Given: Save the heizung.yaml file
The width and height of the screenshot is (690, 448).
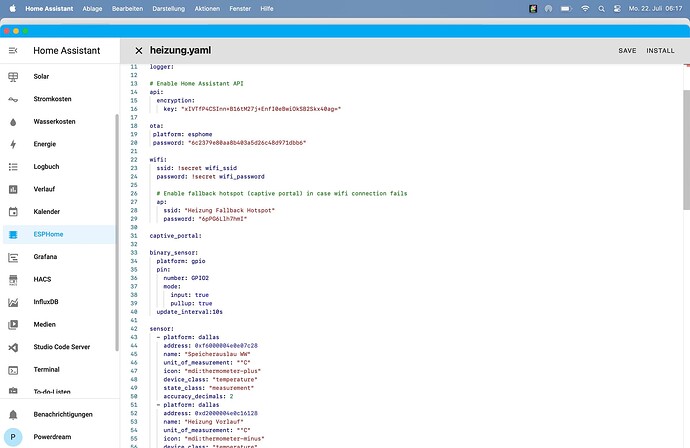Looking at the screenshot, I should click(627, 50).
